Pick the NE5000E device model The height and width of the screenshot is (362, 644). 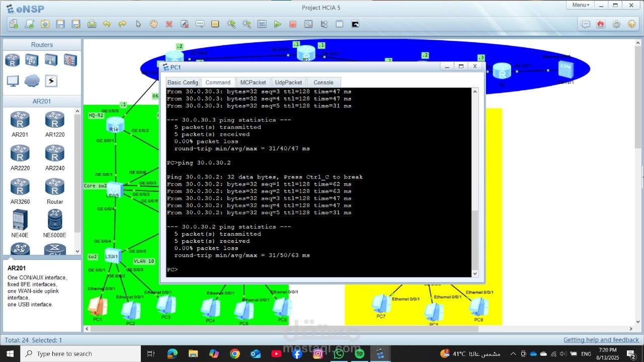[x=55, y=224]
